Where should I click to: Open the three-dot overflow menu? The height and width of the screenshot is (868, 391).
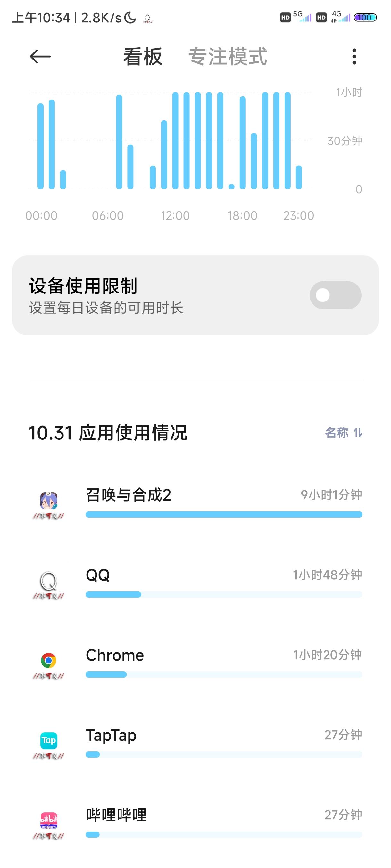[354, 56]
